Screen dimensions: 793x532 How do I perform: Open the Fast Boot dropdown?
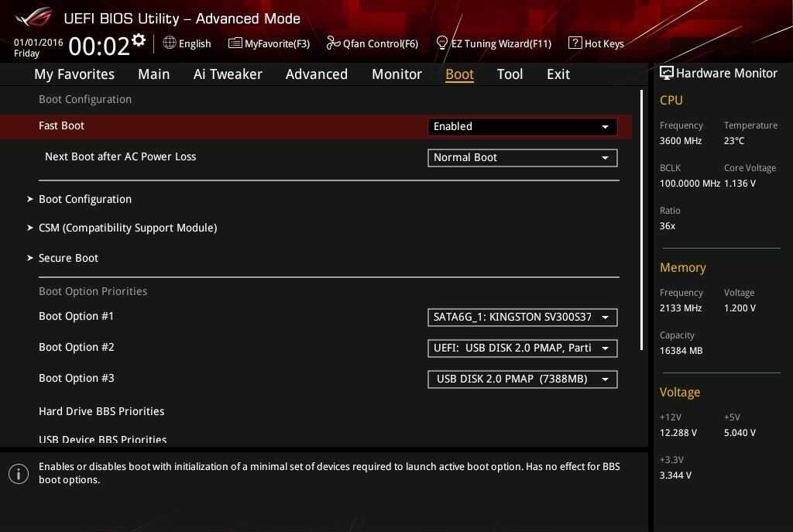[522, 126]
